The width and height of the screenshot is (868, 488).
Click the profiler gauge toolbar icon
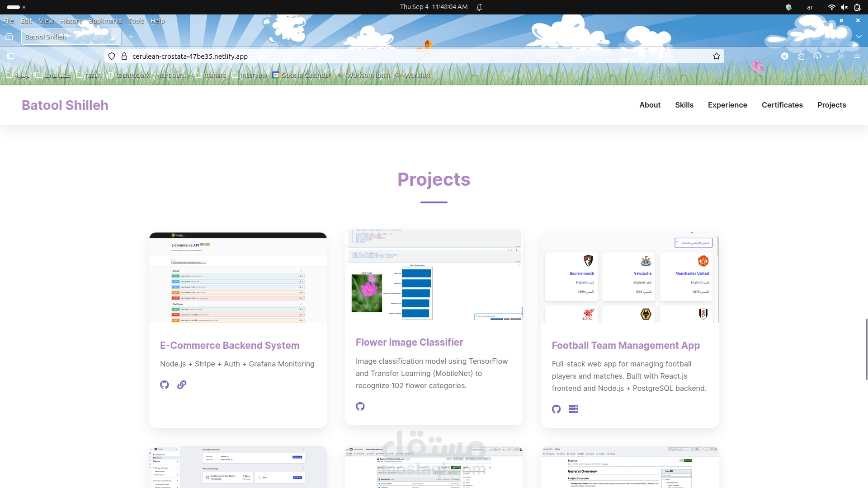pos(817,56)
